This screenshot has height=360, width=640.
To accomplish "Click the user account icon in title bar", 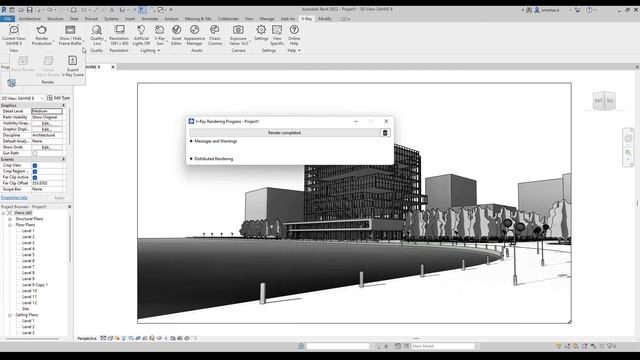I will click(537, 10).
